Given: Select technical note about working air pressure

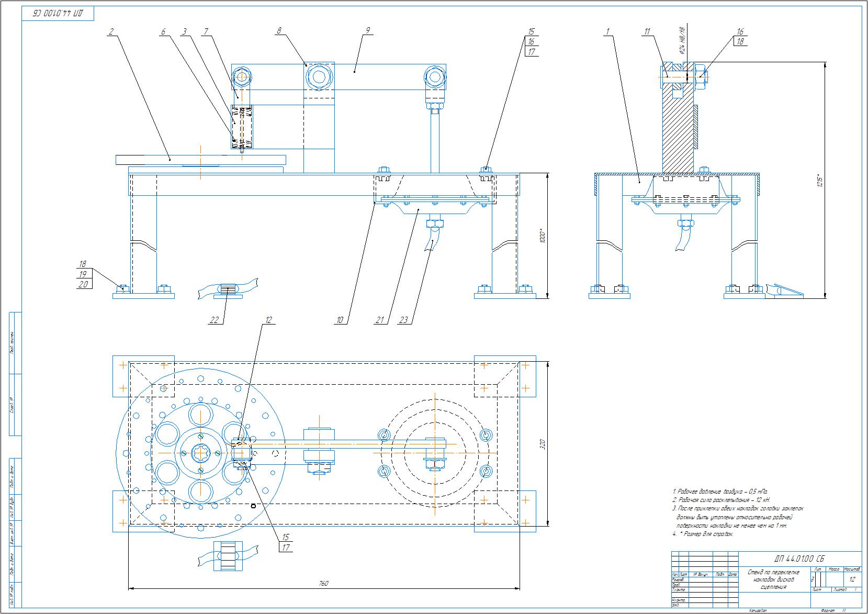Looking at the screenshot, I should pos(720,492).
